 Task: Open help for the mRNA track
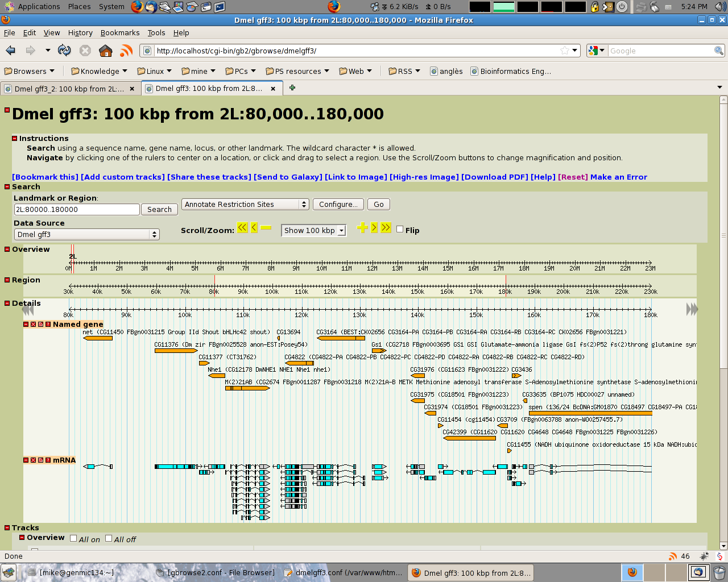point(48,460)
